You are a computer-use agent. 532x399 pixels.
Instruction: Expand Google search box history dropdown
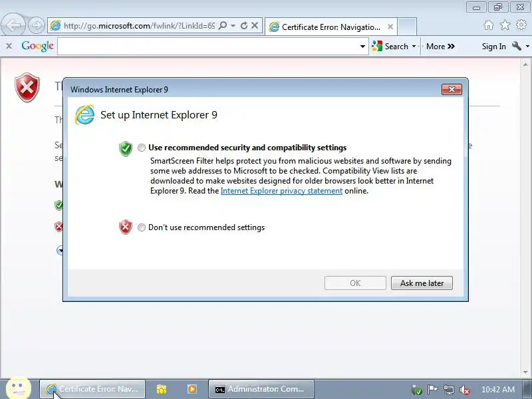(x=362, y=47)
